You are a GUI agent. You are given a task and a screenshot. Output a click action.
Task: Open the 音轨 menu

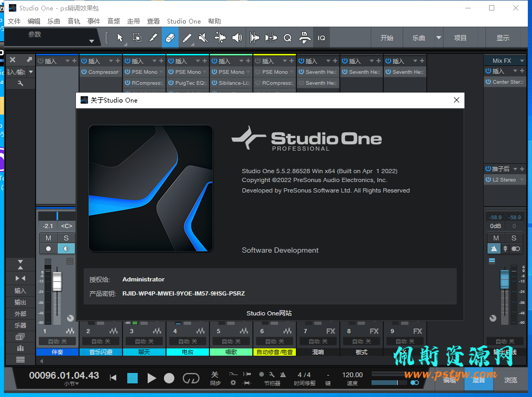point(74,21)
